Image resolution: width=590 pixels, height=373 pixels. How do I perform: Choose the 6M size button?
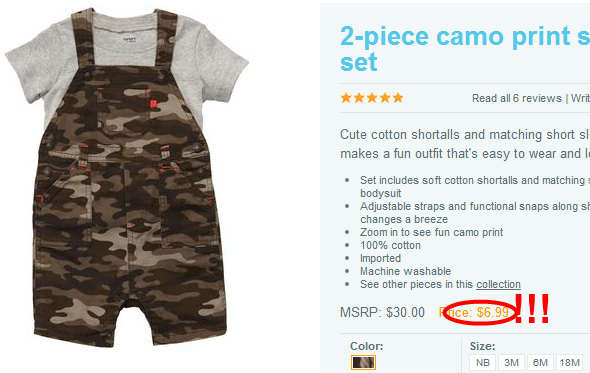(x=540, y=362)
